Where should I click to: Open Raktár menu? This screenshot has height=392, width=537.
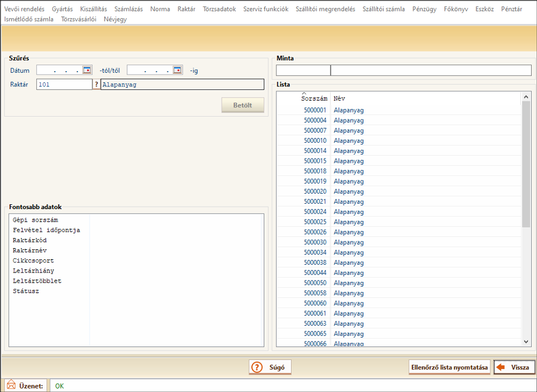tap(186, 9)
